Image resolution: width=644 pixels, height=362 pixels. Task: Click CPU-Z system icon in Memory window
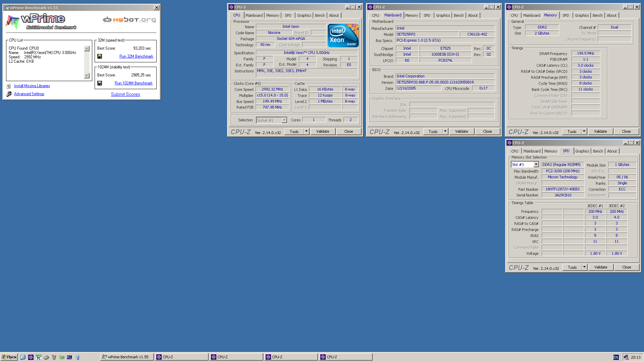click(x=509, y=7)
